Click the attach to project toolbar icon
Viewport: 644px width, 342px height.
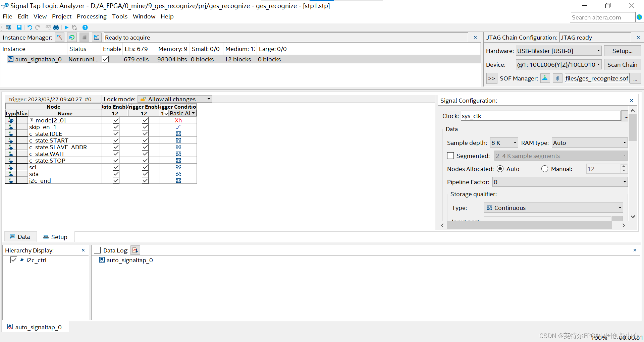(x=8, y=27)
